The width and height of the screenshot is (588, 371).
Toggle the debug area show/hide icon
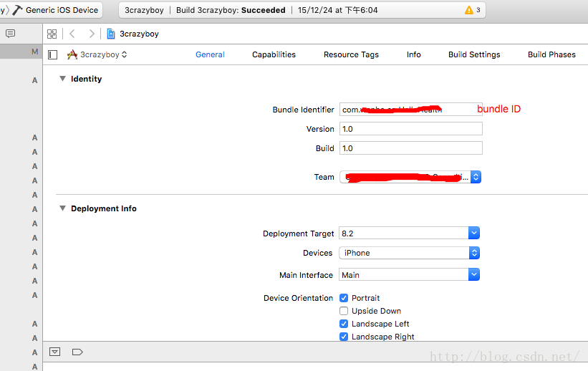point(54,352)
